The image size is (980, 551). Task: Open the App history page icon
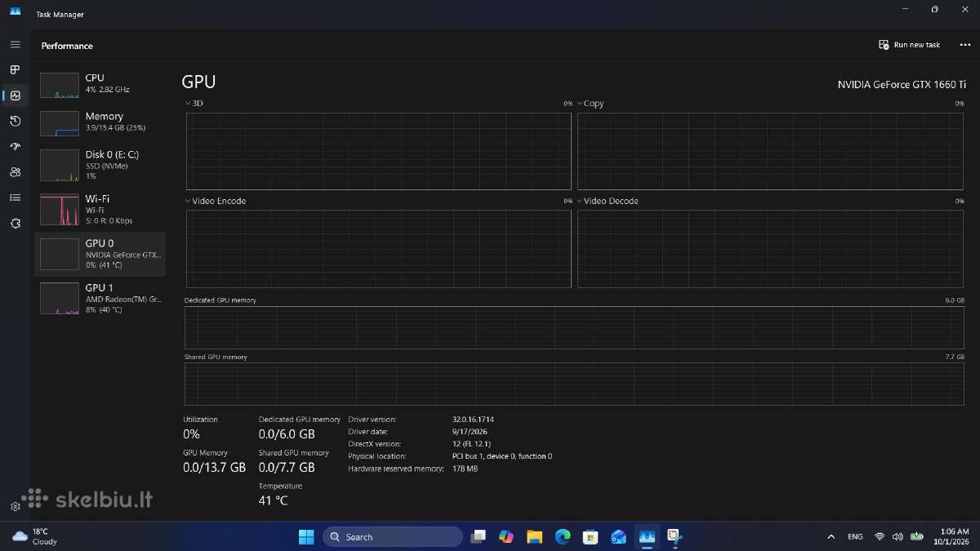click(x=15, y=121)
